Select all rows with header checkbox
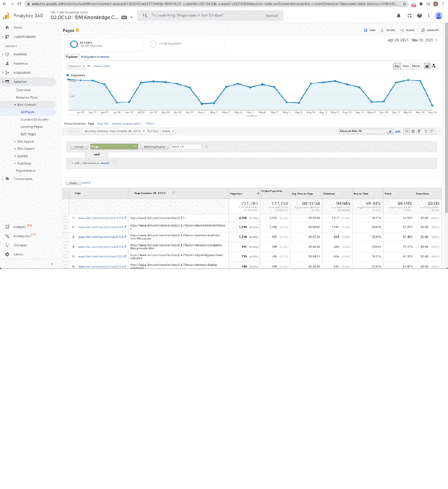 [x=65, y=193]
